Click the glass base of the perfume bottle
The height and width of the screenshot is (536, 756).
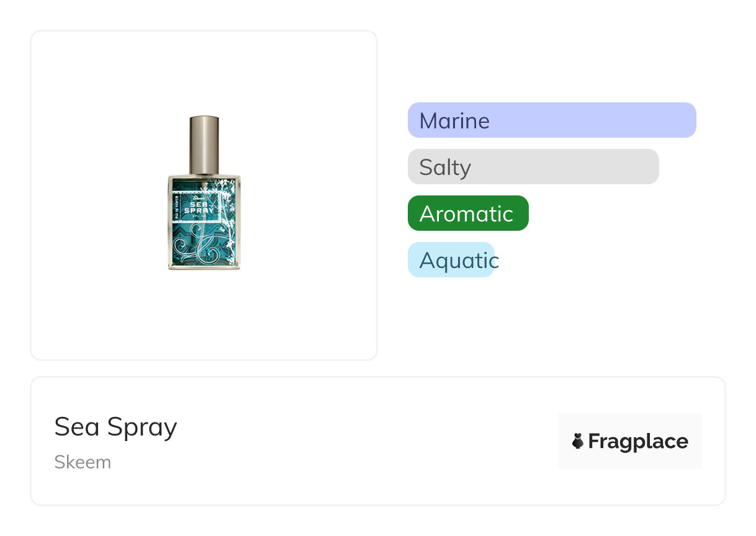click(204, 266)
